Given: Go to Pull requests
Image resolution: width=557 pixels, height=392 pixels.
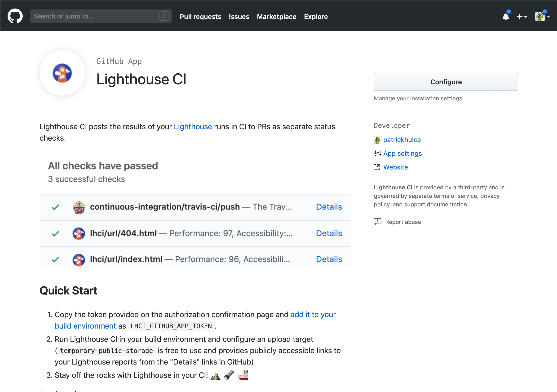Looking at the screenshot, I should (x=200, y=17).
